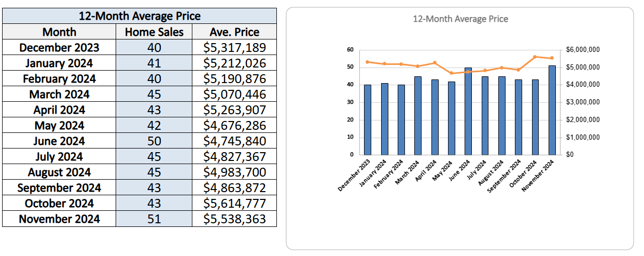Select the table title '12-Month Average Price'
Viewport: 644px width, 256px height.
click(x=139, y=16)
